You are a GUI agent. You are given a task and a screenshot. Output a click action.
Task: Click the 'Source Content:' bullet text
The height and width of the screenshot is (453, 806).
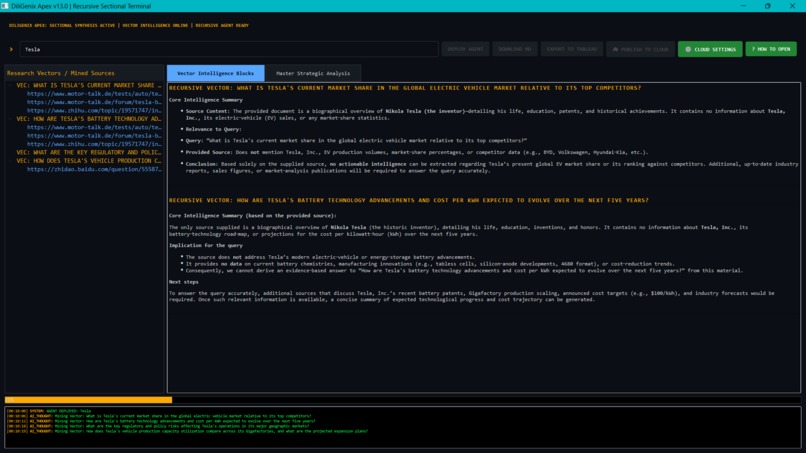pyautogui.click(x=485, y=114)
